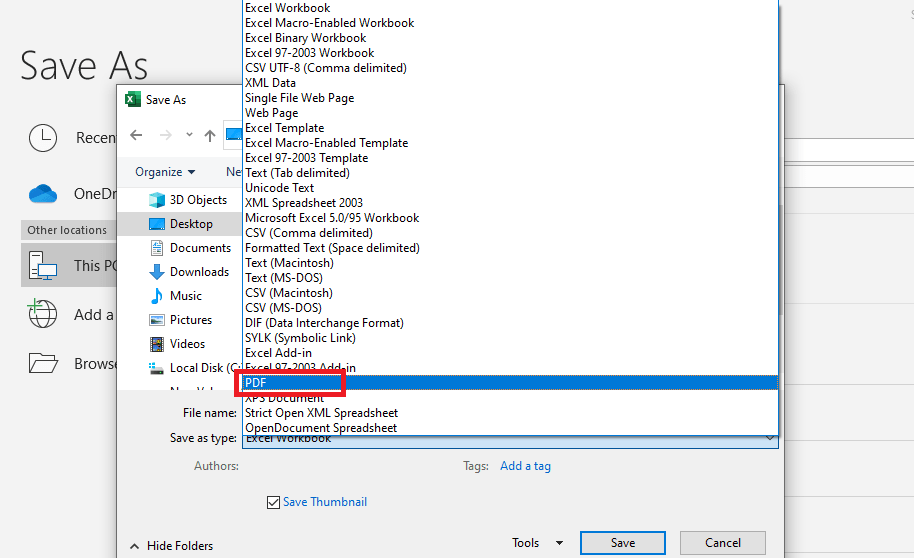Choose Single File Web Page type
Screen dimensions: 914x558
pyautogui.click(x=510, y=98)
